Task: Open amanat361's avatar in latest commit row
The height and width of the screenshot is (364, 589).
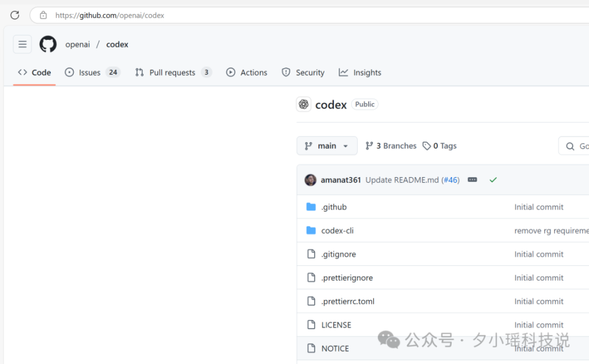Action: click(310, 180)
